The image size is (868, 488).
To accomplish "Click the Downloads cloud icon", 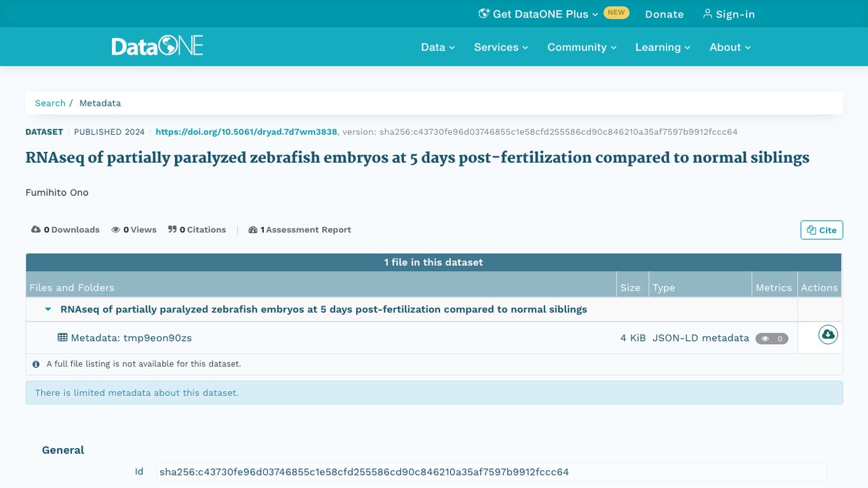I will click(x=36, y=230).
